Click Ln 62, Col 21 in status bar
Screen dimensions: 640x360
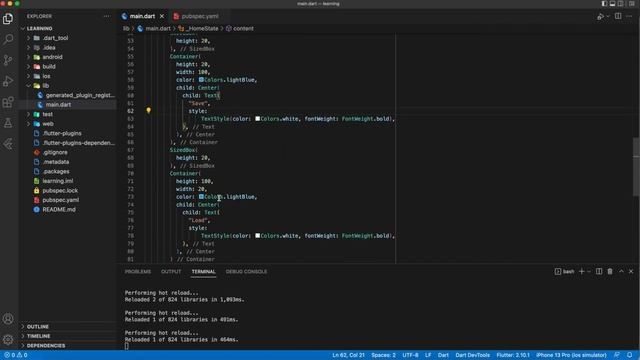348,355
